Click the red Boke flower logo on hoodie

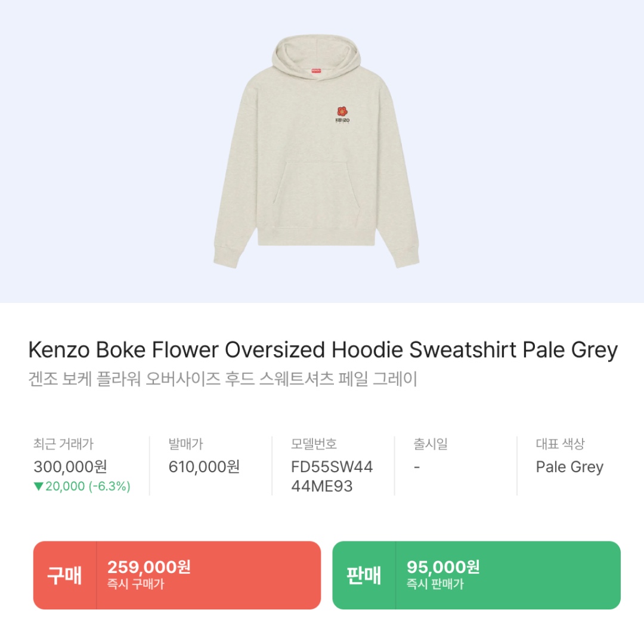pyautogui.click(x=342, y=112)
